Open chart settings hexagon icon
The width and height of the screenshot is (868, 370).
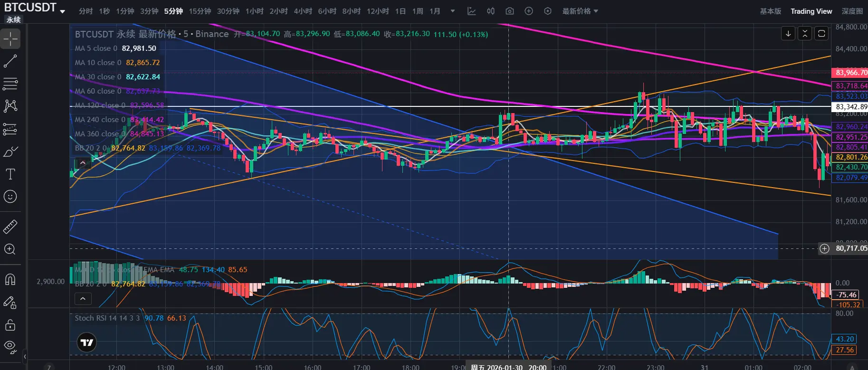(x=548, y=11)
